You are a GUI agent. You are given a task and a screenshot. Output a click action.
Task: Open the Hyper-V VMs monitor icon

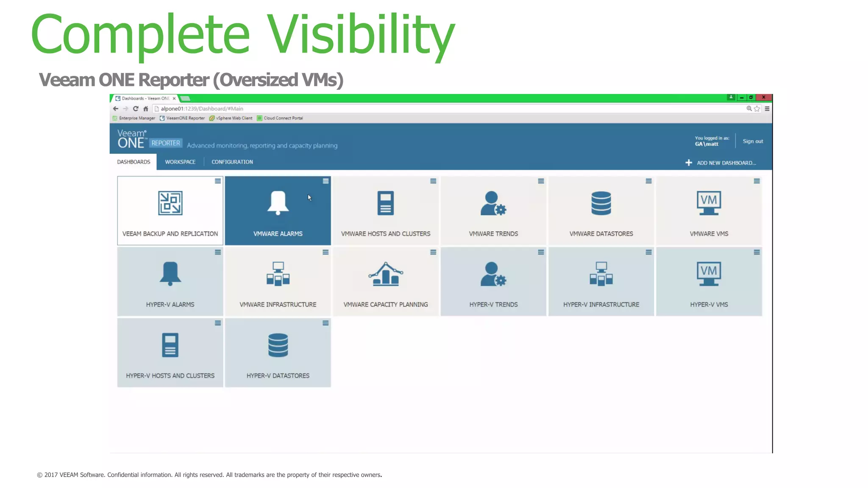point(709,274)
